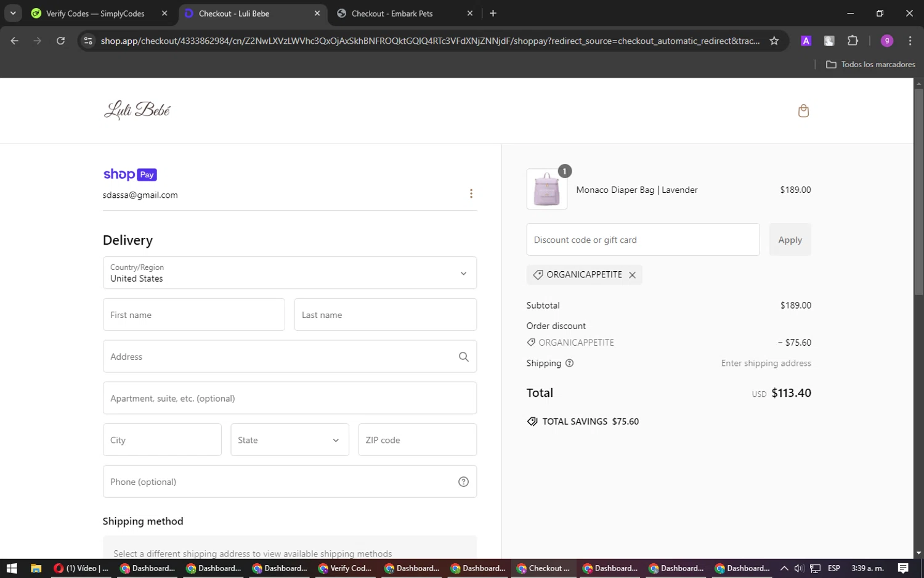Open the phone number help icon
The image size is (924, 578).
click(463, 482)
